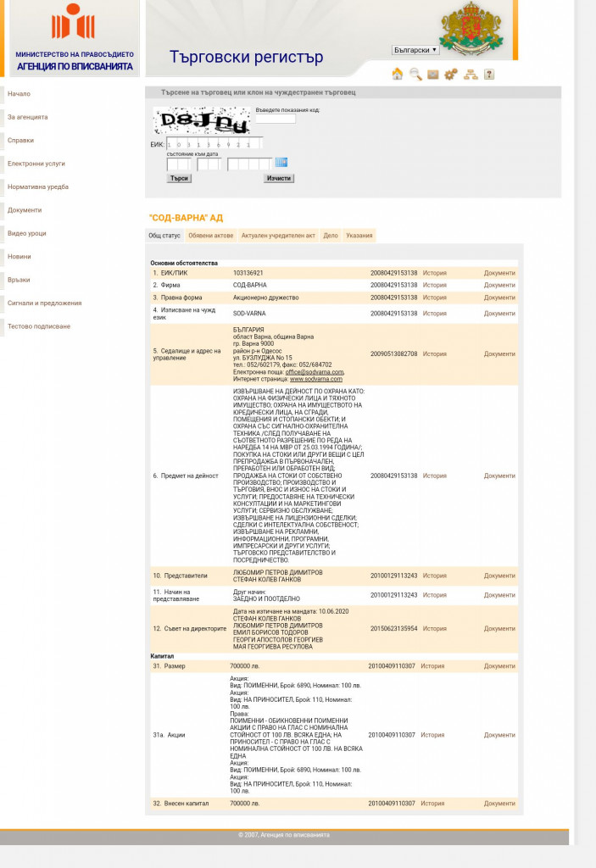Open История for Представители row
The width and height of the screenshot is (596, 868).
[x=434, y=576]
